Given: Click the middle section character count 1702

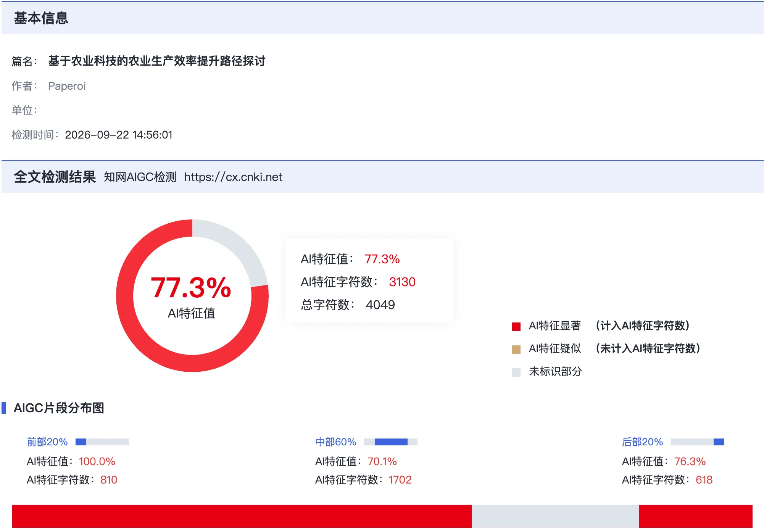Looking at the screenshot, I should coord(400,480).
